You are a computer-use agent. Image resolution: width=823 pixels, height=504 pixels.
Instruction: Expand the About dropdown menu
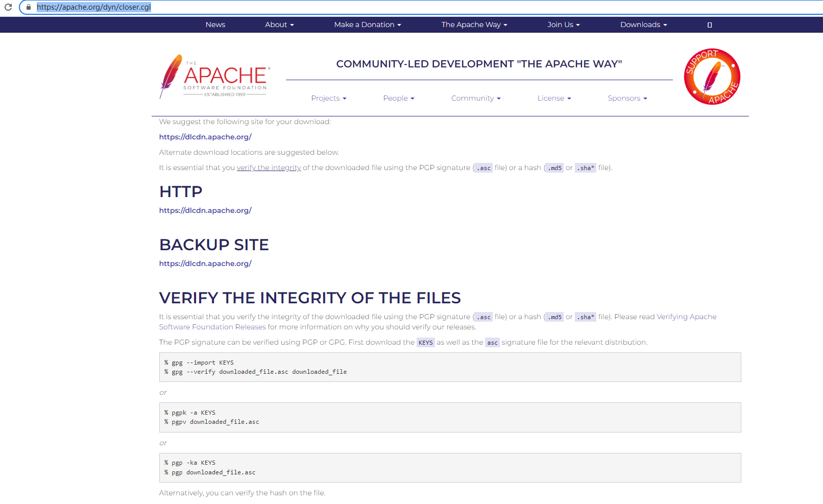[279, 25]
